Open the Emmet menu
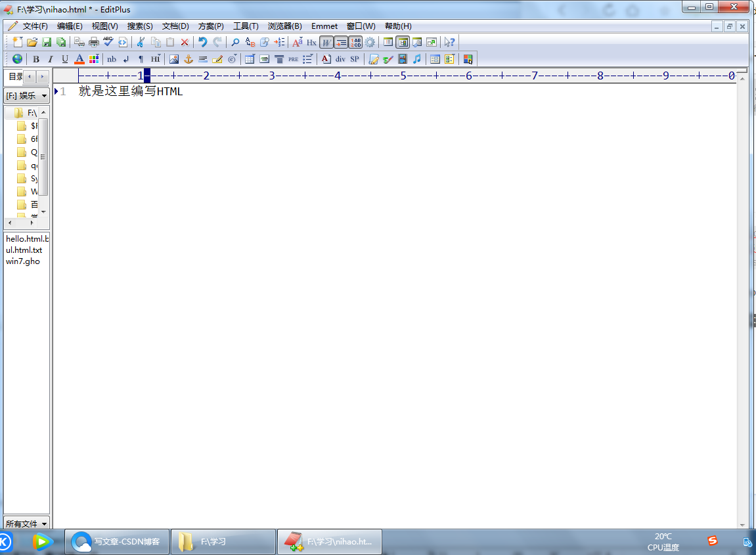The width and height of the screenshot is (756, 555). point(324,26)
